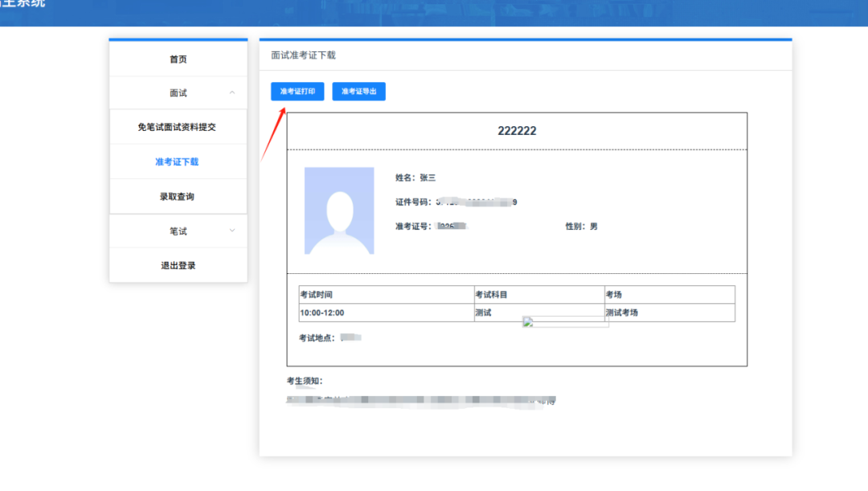Click 退出登录 to log out

178,265
